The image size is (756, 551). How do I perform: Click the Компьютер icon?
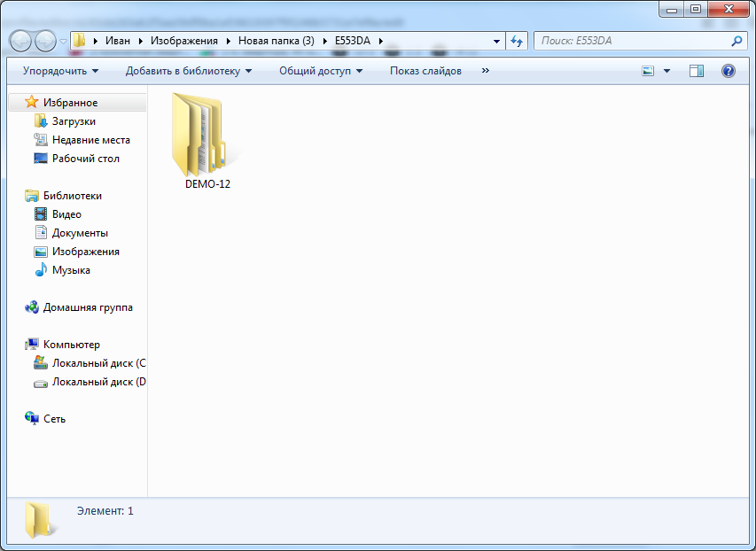[x=32, y=345]
